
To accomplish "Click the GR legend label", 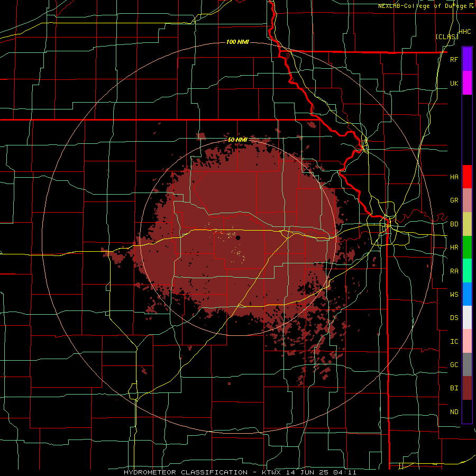I will pos(454,200).
